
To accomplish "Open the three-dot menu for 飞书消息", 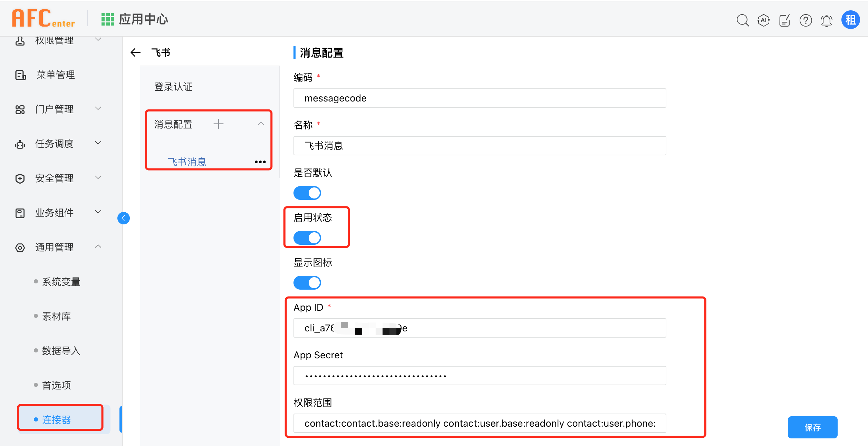I will tap(260, 162).
